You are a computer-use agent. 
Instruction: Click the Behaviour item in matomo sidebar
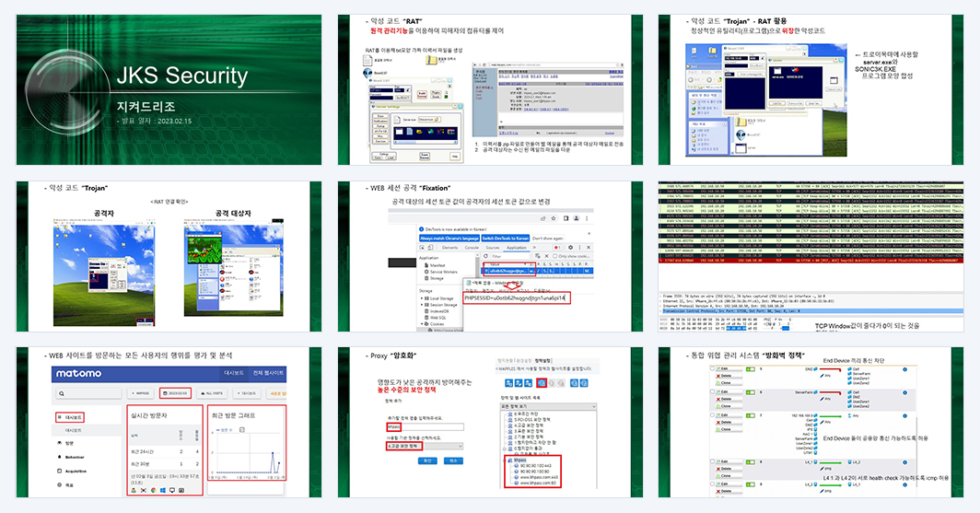76,457
